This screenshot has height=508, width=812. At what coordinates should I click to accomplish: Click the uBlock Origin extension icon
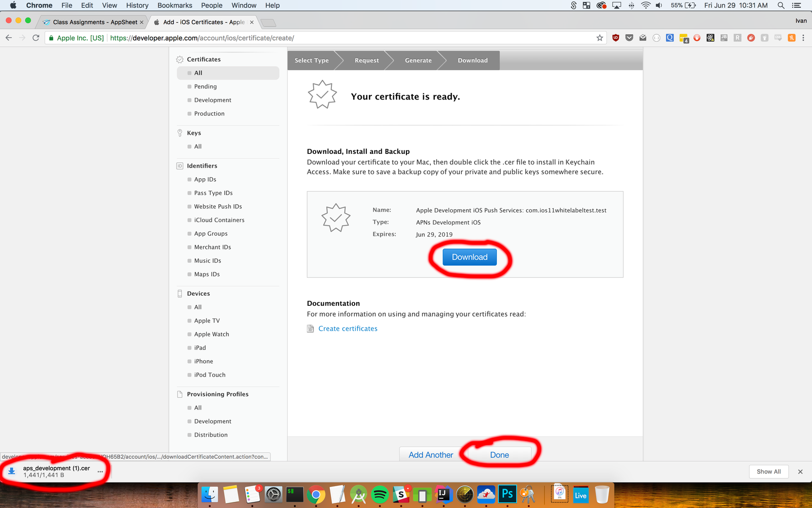pos(616,38)
